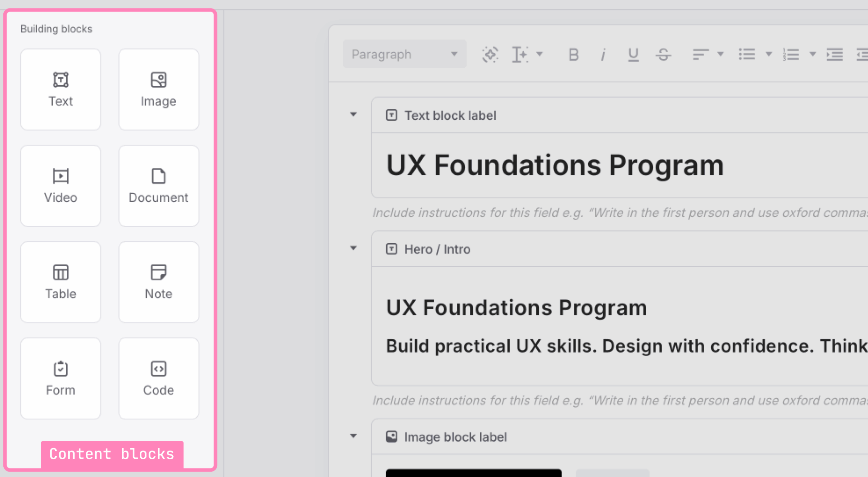The image size is (868, 477).
Task: Toggle bold formatting
Action: pos(573,54)
